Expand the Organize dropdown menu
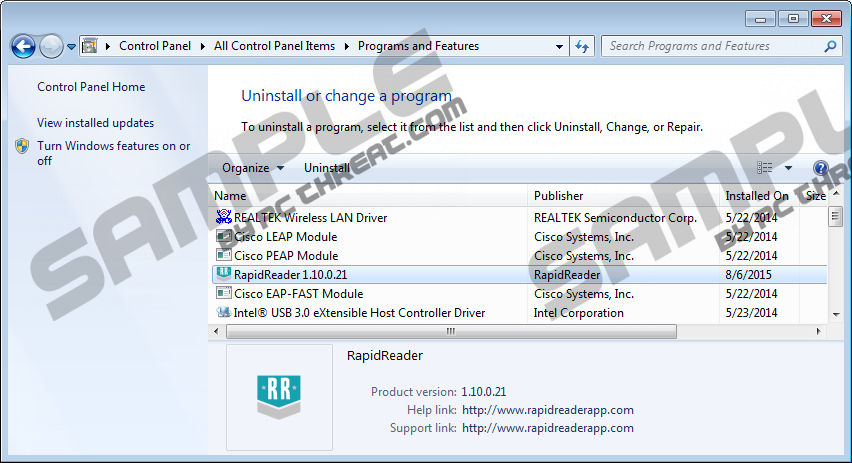852x463 pixels. pyautogui.click(x=252, y=168)
